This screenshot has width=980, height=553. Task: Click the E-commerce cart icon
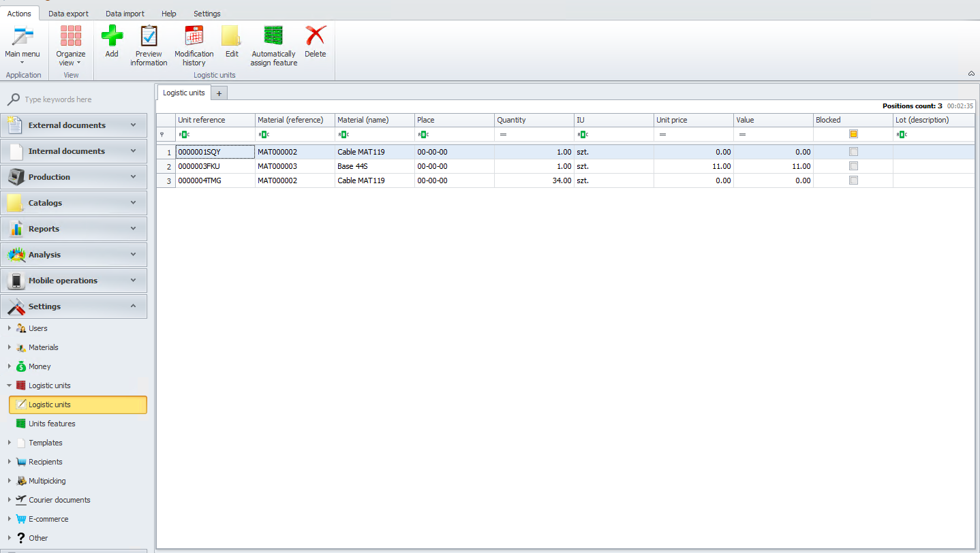click(x=21, y=519)
